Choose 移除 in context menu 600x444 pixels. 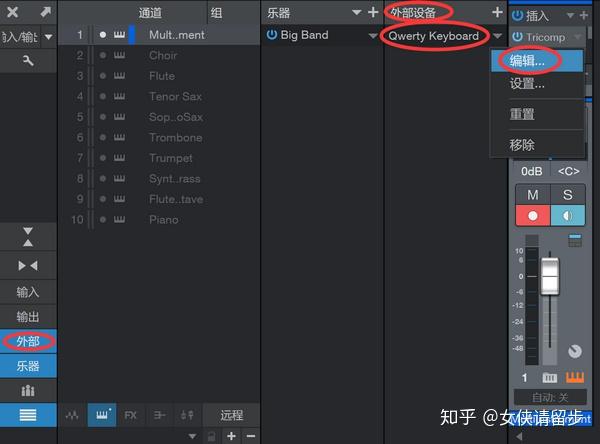(x=537, y=145)
